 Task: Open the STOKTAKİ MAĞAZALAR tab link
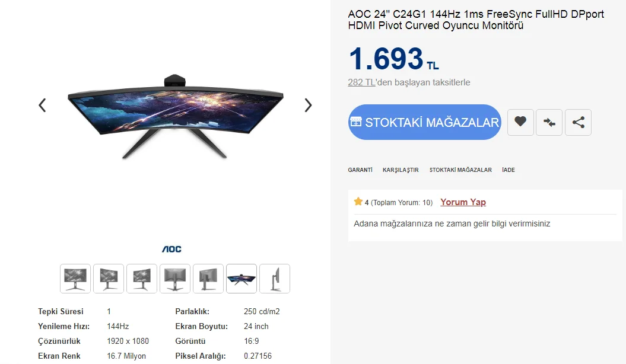[x=460, y=170]
